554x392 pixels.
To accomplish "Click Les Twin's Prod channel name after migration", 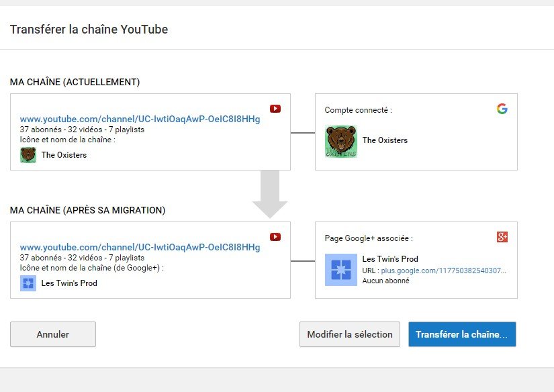I will (69, 283).
